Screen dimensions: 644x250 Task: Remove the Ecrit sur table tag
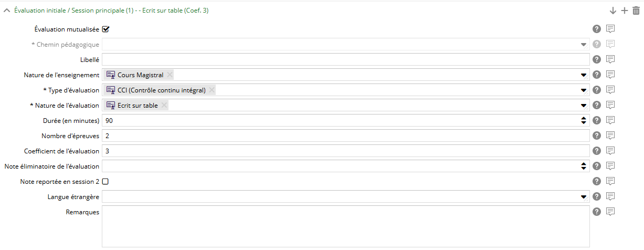pyautogui.click(x=164, y=106)
